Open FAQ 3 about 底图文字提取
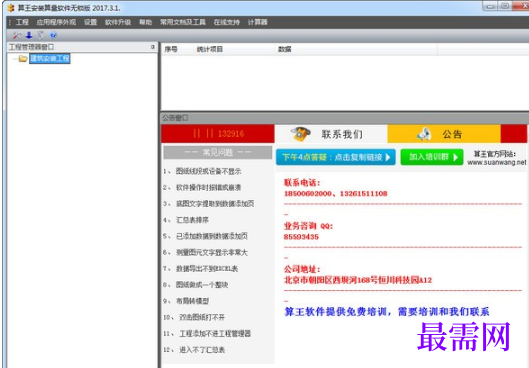The width and height of the screenshot is (529, 368). coord(208,204)
